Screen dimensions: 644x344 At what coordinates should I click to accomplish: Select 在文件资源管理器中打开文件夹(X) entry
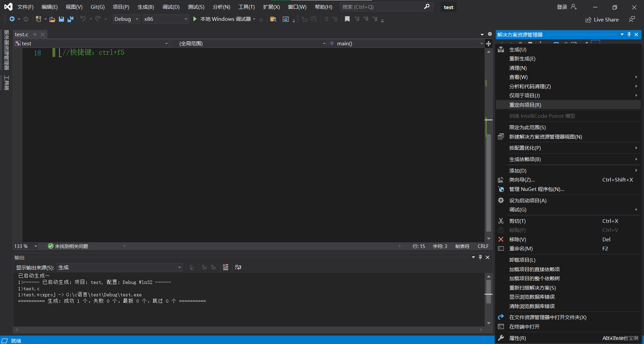(568, 317)
